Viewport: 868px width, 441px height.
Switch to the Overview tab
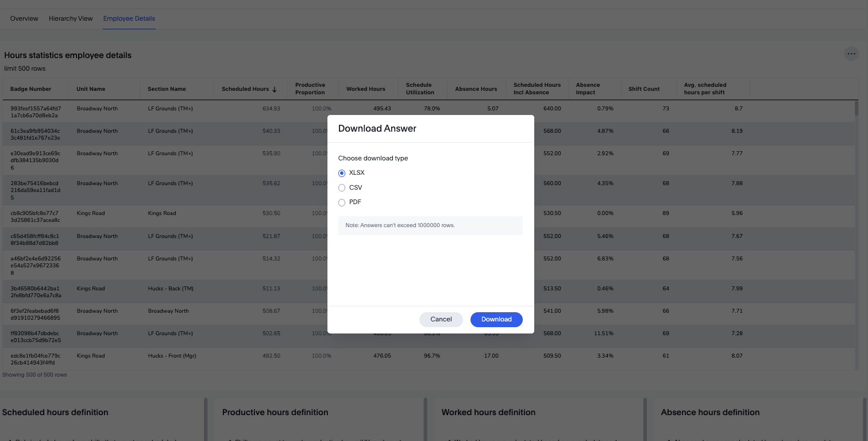pyautogui.click(x=24, y=18)
